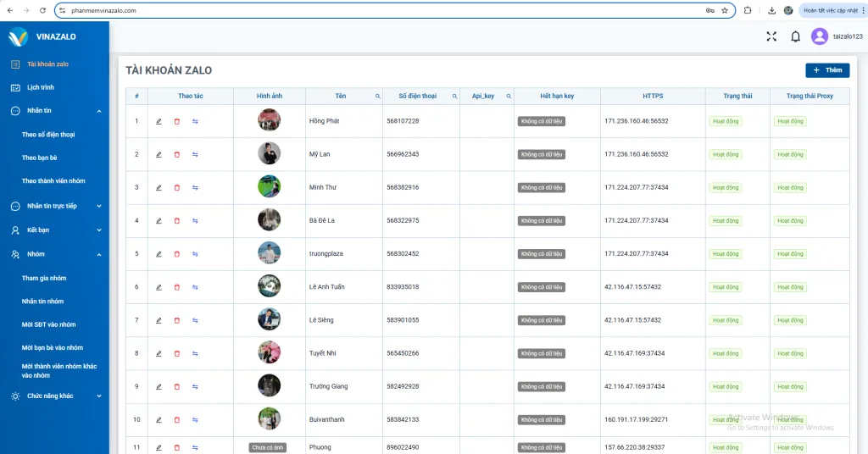This screenshot has width=868, height=454.
Task: Click the search icon in Tên column header
Action: [x=378, y=97]
